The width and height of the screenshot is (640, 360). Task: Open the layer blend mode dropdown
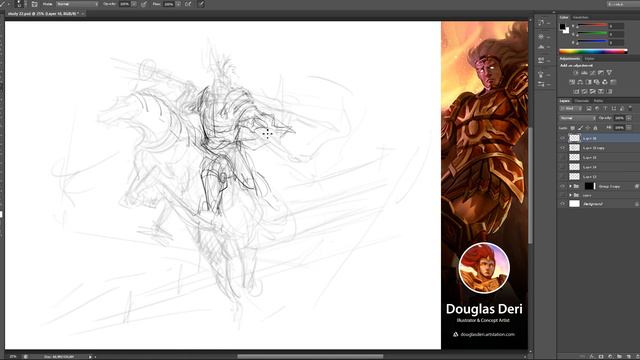point(578,118)
